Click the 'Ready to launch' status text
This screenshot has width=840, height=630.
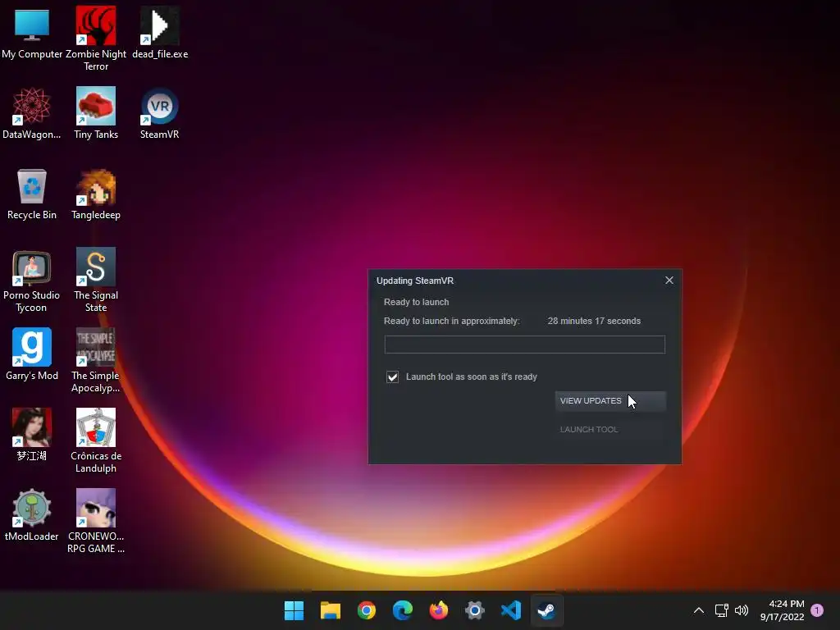416,302
